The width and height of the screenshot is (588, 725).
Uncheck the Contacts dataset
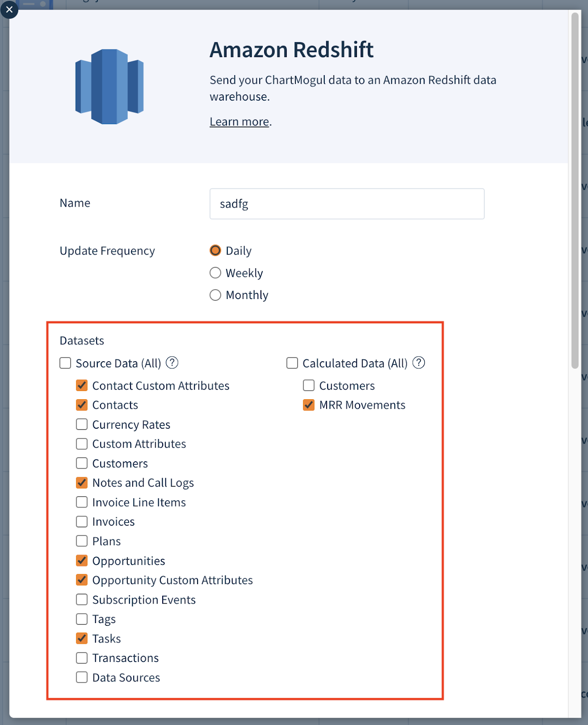pos(82,405)
